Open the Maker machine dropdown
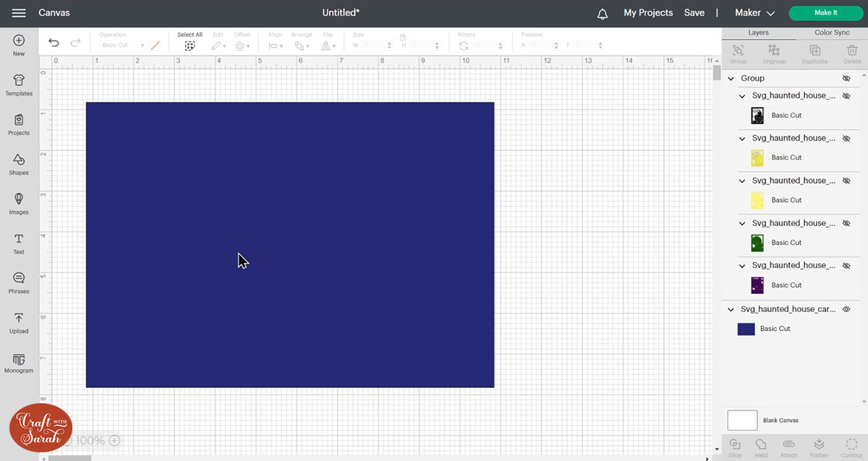This screenshot has height=461, width=868. click(x=754, y=13)
